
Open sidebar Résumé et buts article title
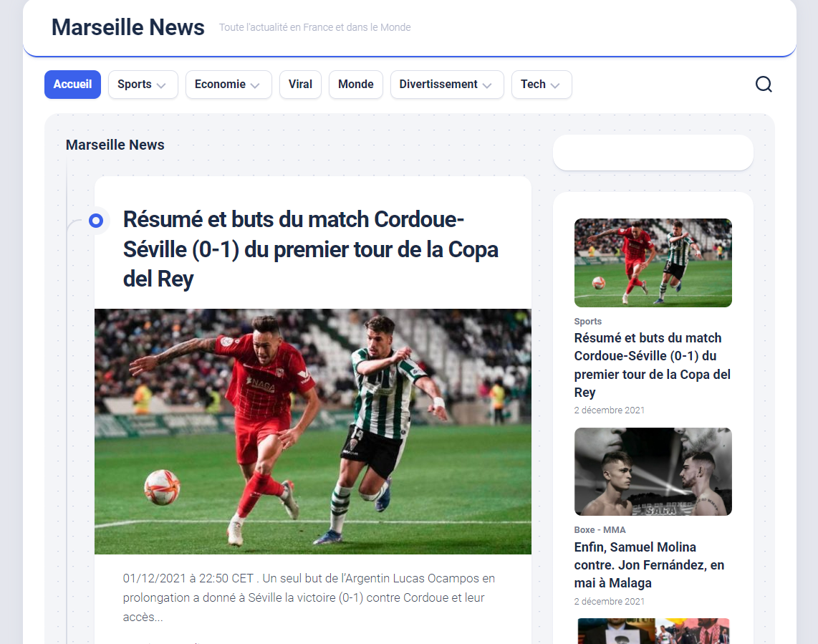pyautogui.click(x=652, y=365)
